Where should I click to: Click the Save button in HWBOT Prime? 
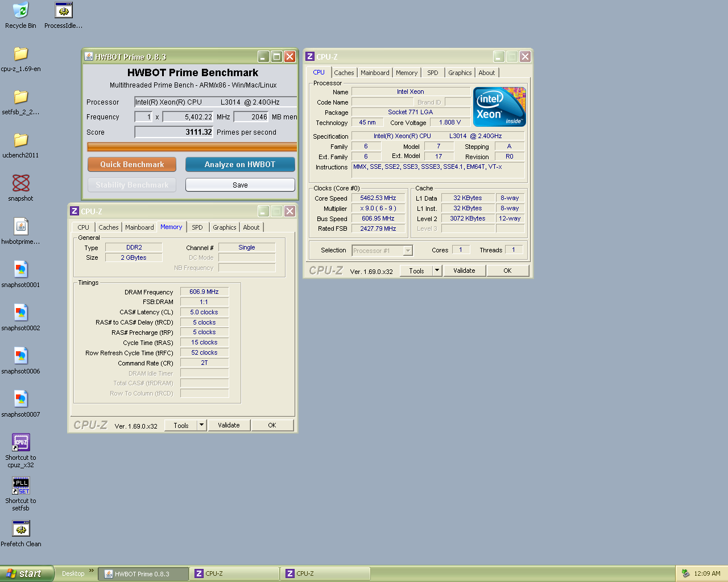coord(240,185)
